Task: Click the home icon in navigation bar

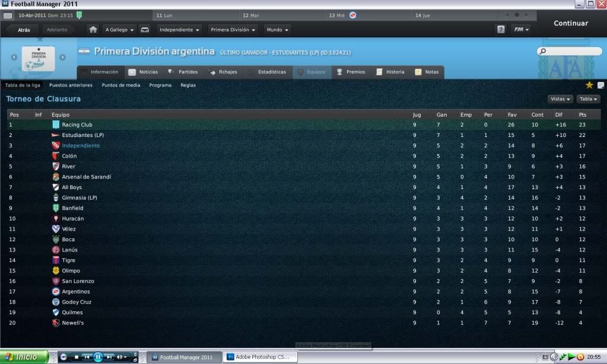Action: click(93, 30)
